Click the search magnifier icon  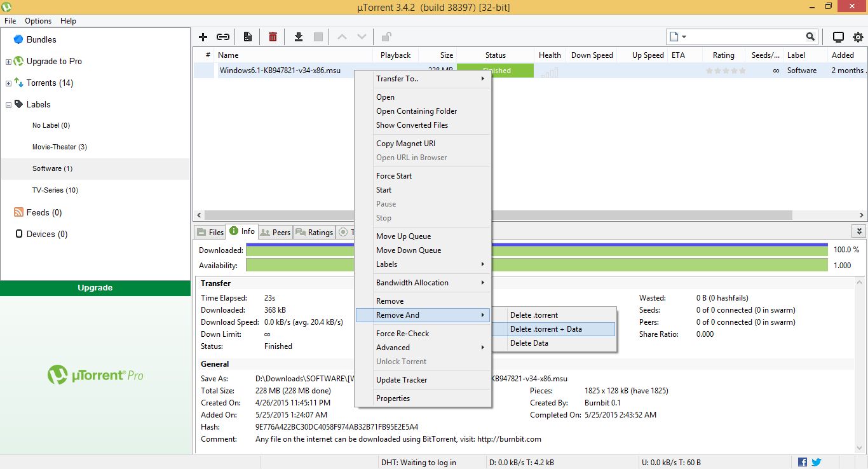(x=810, y=37)
